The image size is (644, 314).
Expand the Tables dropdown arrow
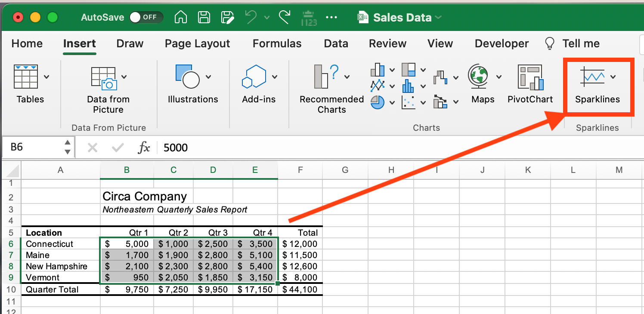tap(46, 77)
